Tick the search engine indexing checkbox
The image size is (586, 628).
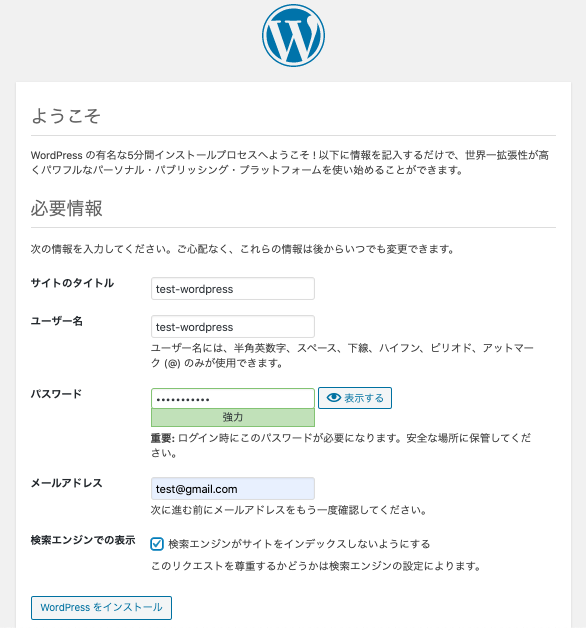157,544
